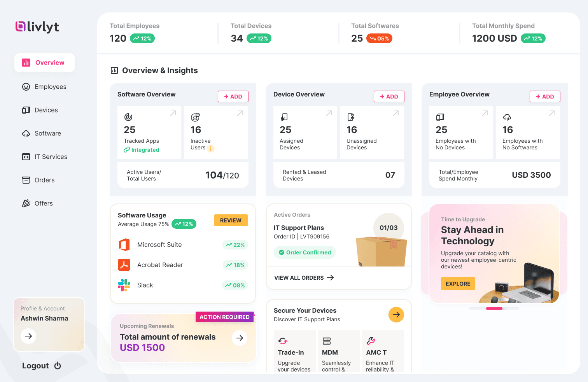Screen dimensions: 588x382
Task: Click the EXPLORE button on upgrade banner
Action: coord(458,284)
